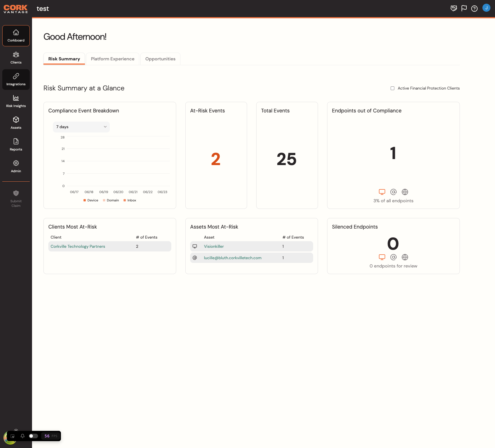Go to Clients in the sidebar

pos(16,58)
